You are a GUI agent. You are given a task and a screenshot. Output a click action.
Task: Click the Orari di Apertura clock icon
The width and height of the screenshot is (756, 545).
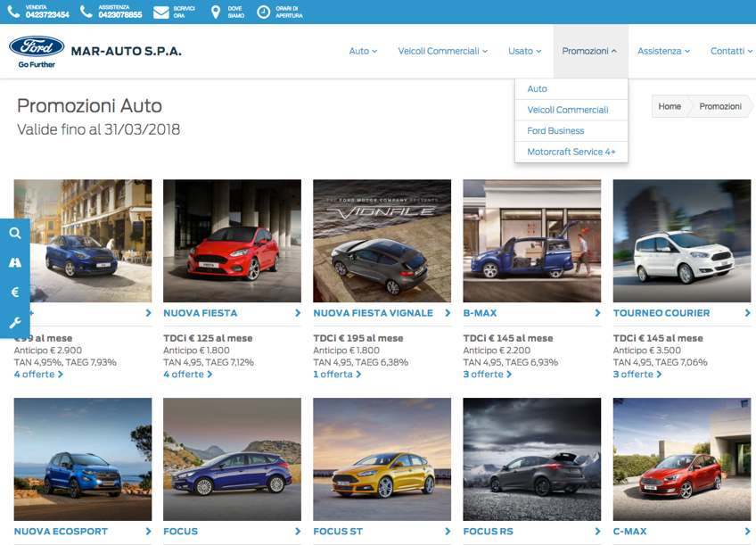click(263, 12)
